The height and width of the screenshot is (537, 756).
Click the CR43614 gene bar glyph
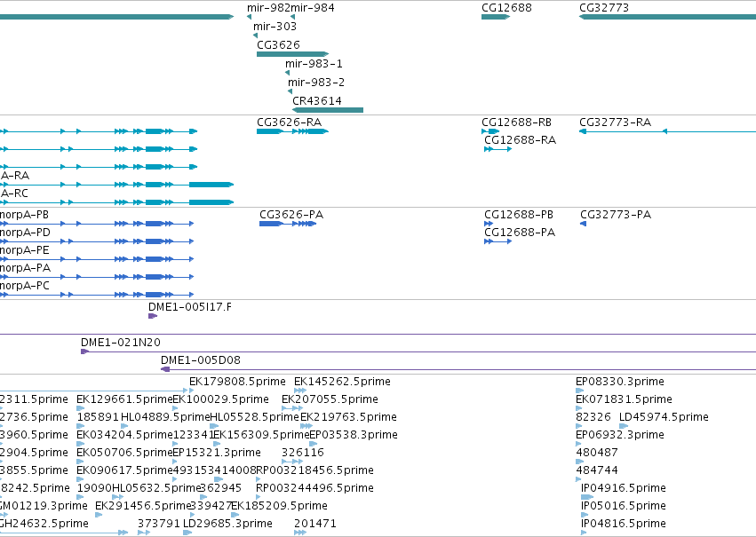click(328, 110)
